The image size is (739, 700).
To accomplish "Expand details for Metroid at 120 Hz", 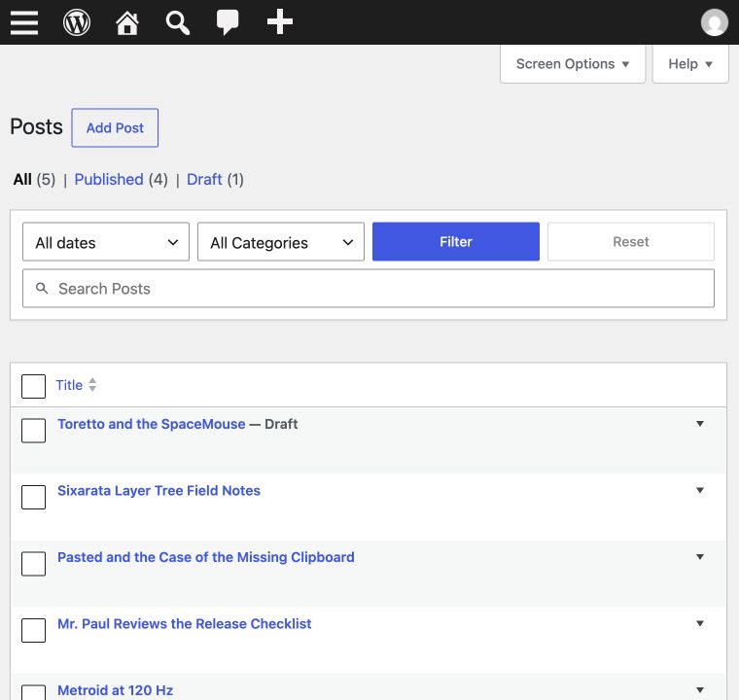I will (700, 690).
